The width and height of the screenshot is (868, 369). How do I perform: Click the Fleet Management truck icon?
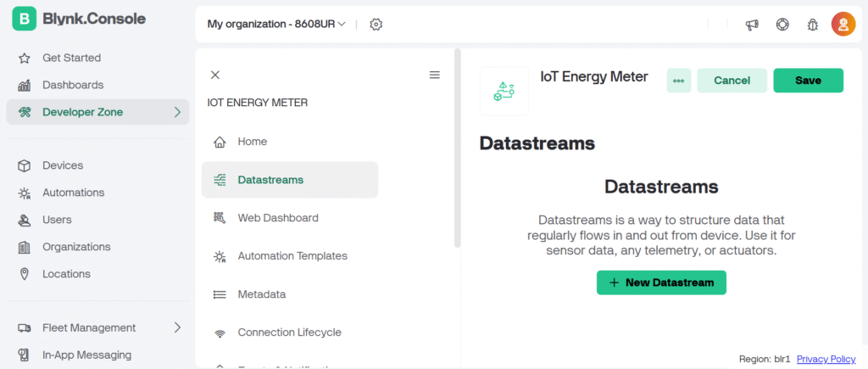pos(24,328)
